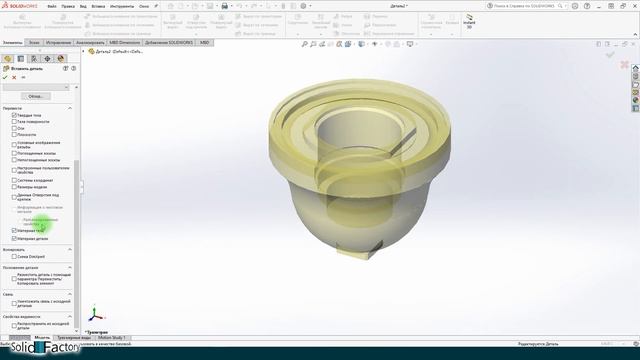Click the Options gear icon in top toolbar
This screenshot has width=640, height=360.
(303, 6)
